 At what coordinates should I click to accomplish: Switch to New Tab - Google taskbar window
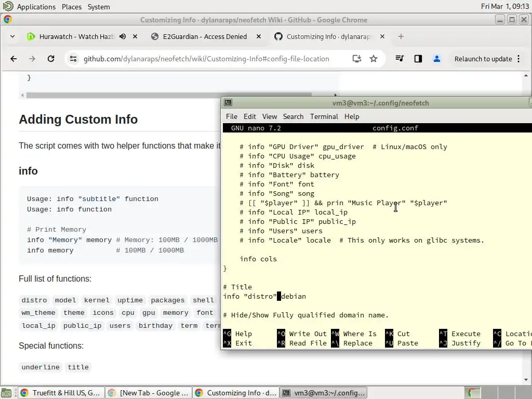click(149, 393)
